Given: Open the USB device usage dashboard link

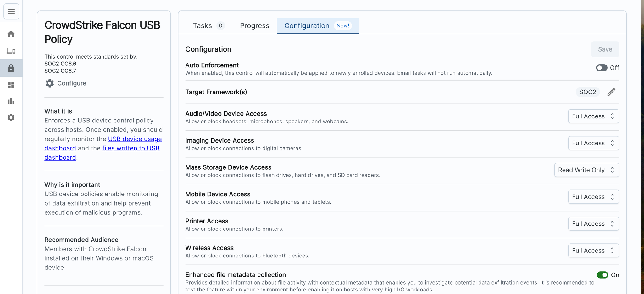Looking at the screenshot, I should [x=135, y=139].
